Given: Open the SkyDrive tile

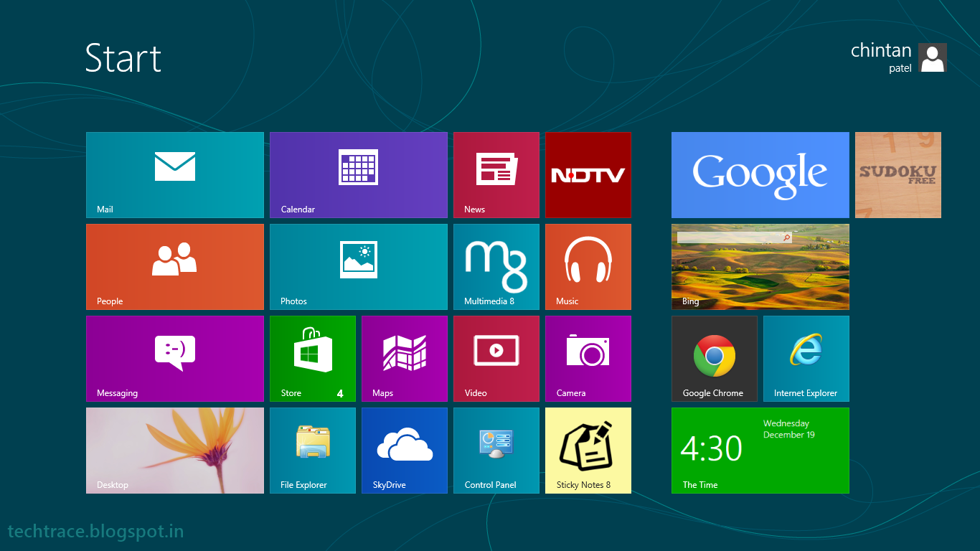Looking at the screenshot, I should [x=405, y=451].
